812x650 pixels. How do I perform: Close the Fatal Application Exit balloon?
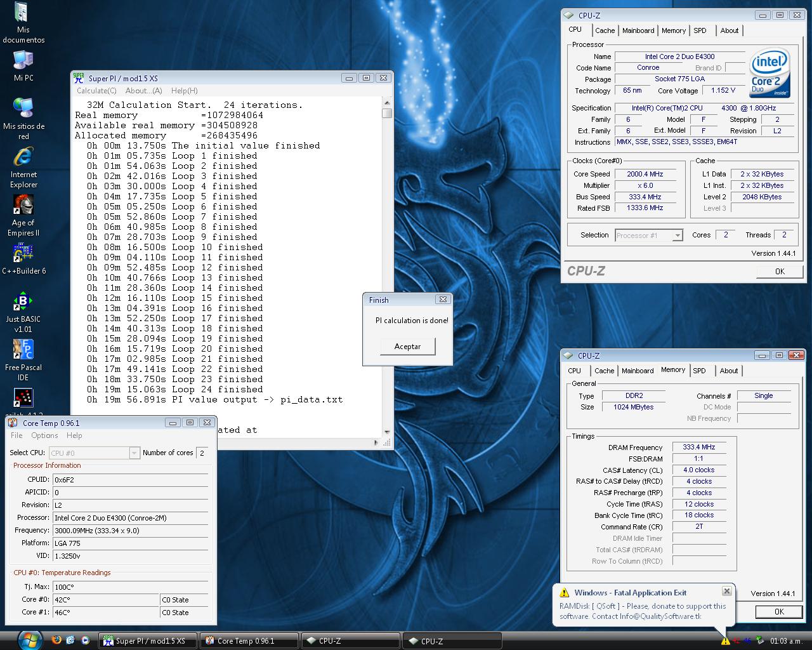coord(727,591)
